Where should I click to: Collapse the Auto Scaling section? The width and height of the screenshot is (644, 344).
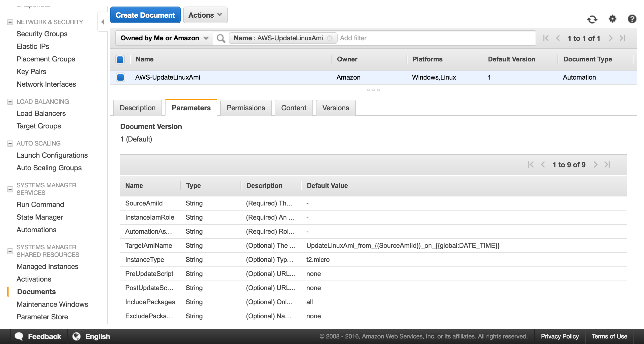10,144
